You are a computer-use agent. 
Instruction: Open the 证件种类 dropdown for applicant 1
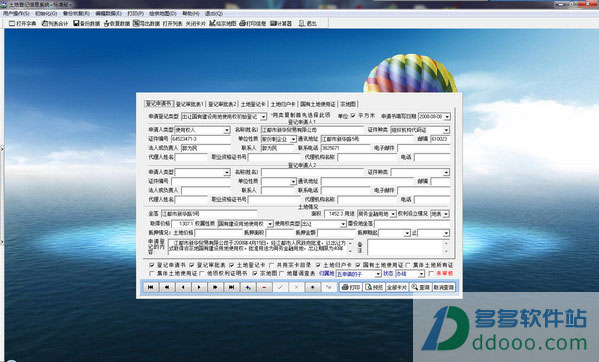(x=446, y=130)
